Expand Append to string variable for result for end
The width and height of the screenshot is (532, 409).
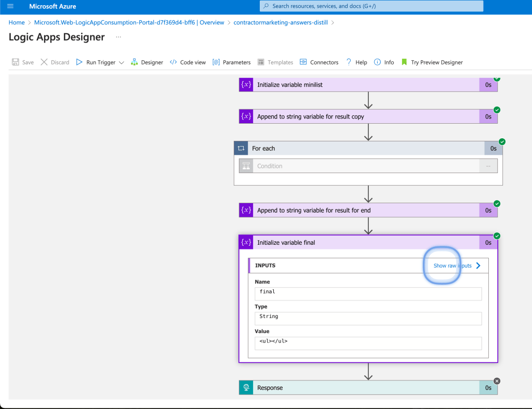point(368,210)
